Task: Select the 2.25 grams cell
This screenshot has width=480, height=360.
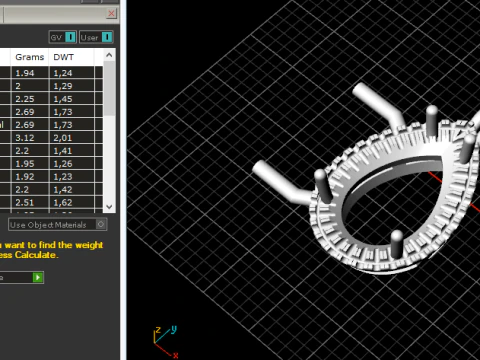Action: coord(30,99)
